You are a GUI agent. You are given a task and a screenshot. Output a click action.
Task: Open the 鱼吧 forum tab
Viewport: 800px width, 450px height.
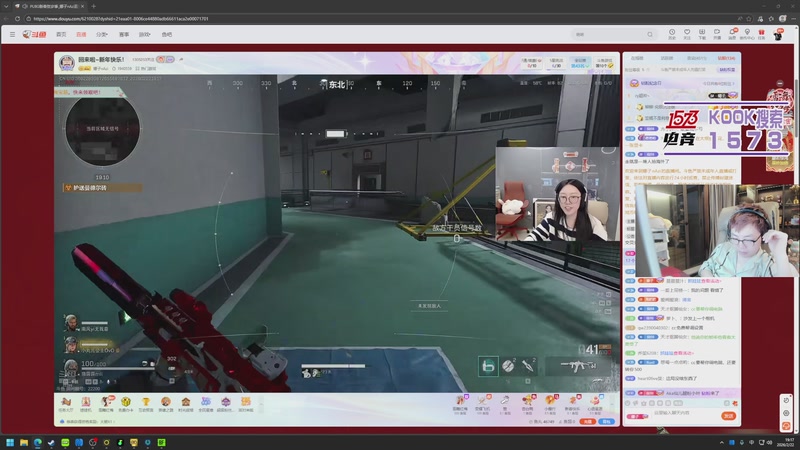click(167, 35)
